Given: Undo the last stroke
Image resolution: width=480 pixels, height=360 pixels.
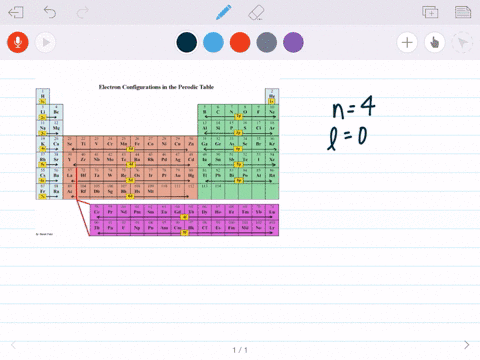Looking at the screenshot, I should [50, 12].
